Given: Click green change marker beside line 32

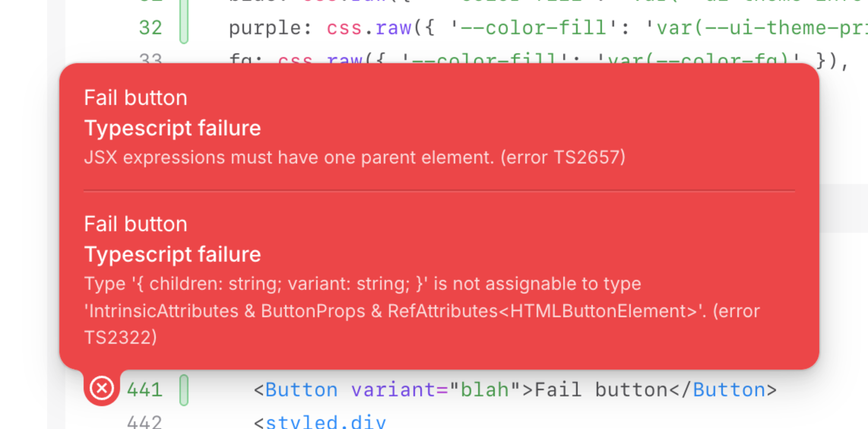Looking at the screenshot, I should 184,21.
